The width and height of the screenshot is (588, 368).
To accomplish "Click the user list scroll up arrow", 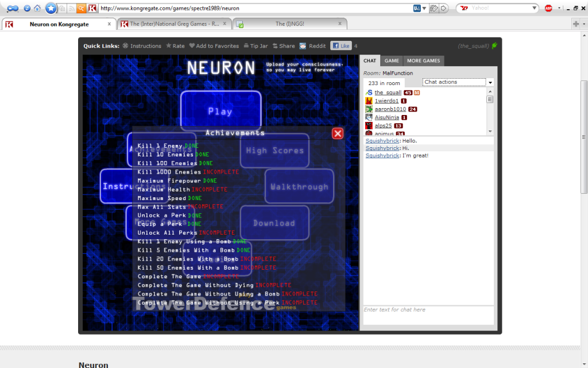I will [490, 91].
